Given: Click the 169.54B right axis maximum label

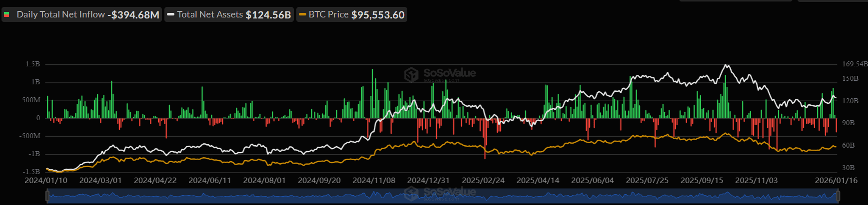Looking at the screenshot, I should pyautogui.click(x=855, y=64).
